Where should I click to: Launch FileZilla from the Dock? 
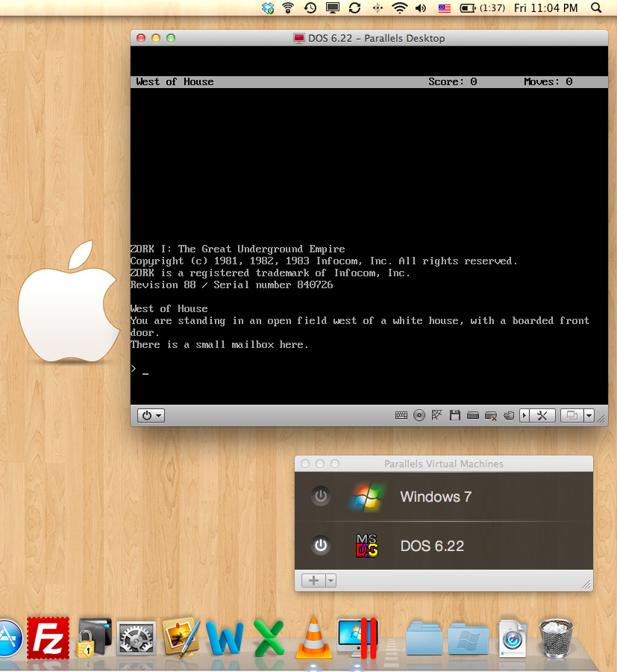point(48,638)
